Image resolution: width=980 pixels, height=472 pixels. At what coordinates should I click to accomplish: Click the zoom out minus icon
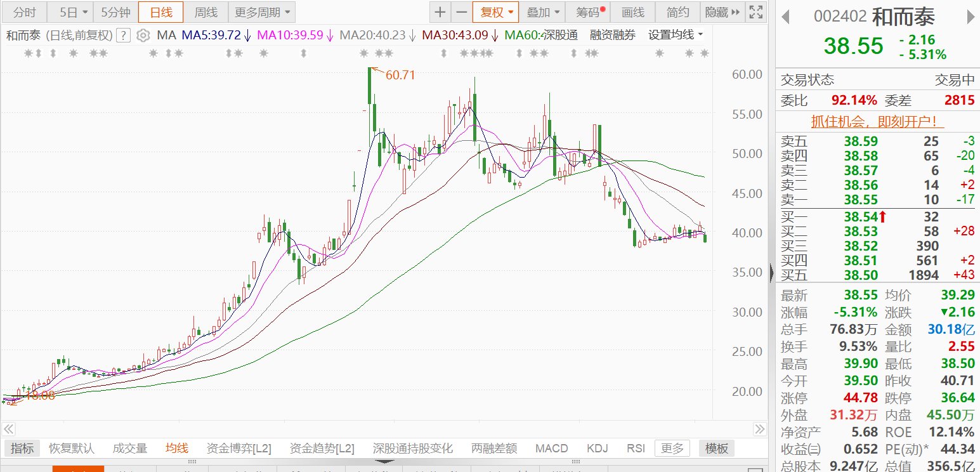click(x=461, y=12)
